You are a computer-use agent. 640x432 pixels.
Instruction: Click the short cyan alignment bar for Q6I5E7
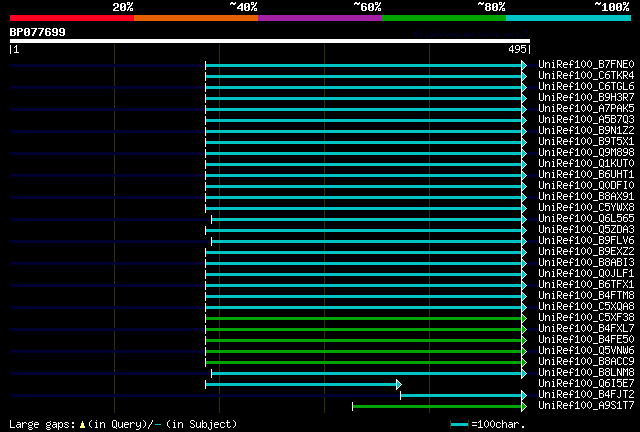point(301,385)
